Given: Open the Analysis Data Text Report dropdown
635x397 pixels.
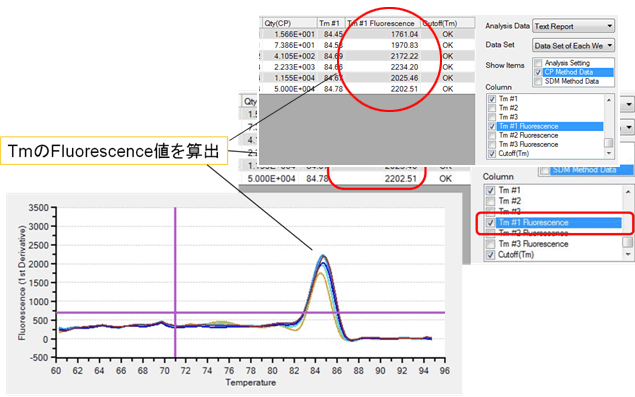Looking at the screenshot, I should click(x=573, y=26).
